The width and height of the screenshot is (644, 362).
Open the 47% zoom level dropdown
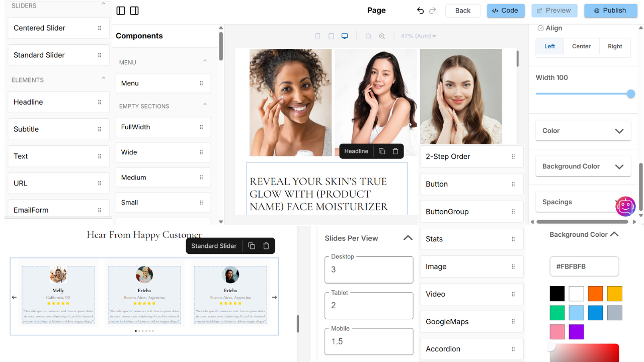(x=418, y=36)
